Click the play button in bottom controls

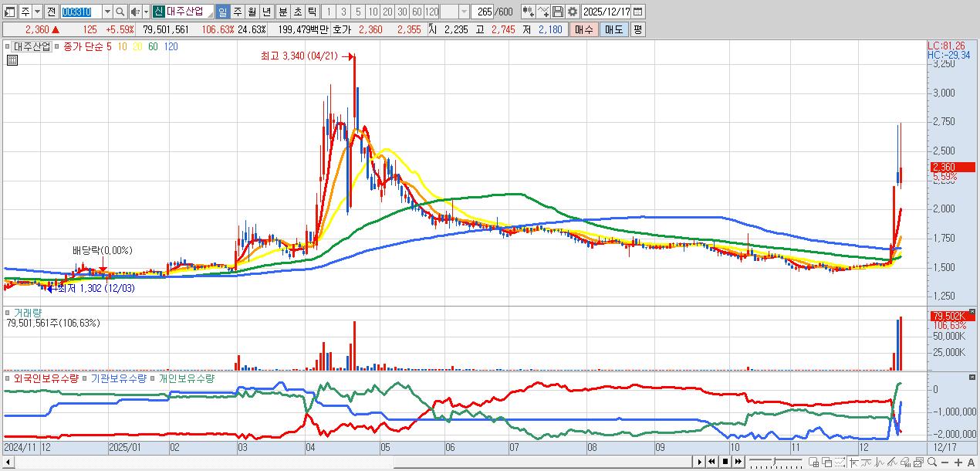700,462
